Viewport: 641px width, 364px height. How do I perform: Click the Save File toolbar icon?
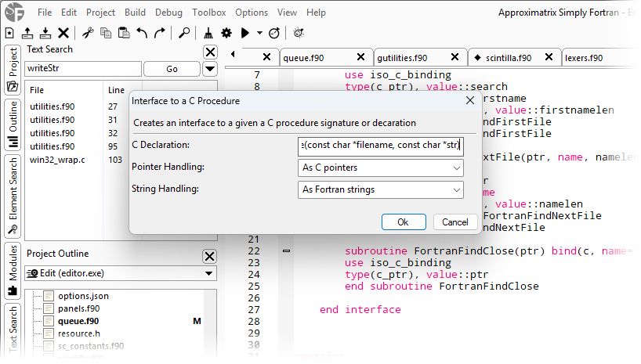click(x=45, y=33)
